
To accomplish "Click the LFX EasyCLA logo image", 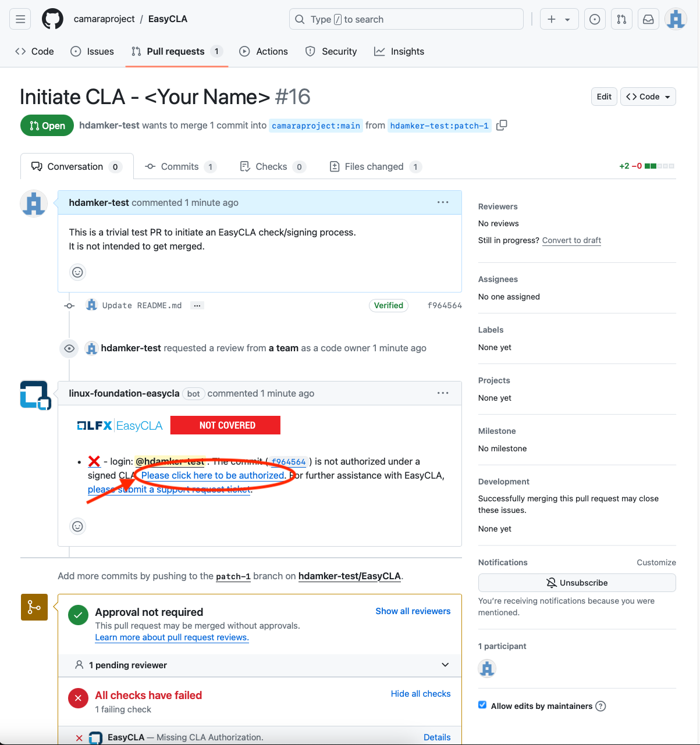I will coord(120,425).
